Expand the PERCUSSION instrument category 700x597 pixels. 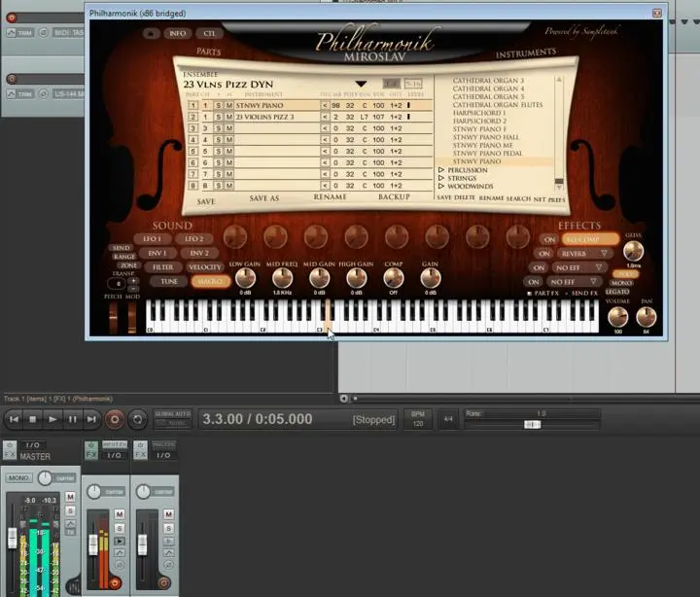(441, 170)
